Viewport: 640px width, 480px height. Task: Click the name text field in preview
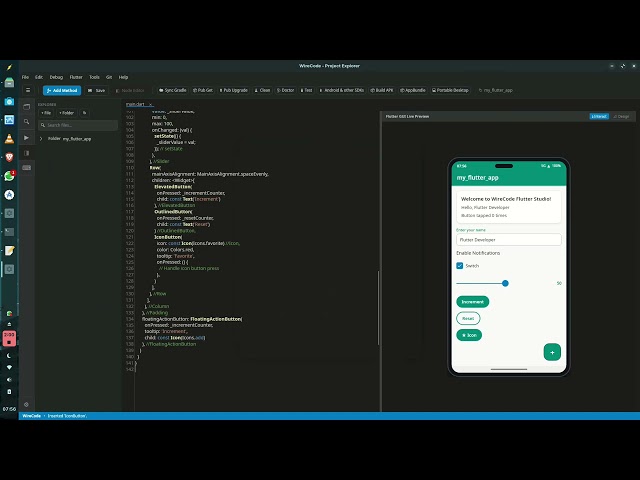tap(509, 240)
